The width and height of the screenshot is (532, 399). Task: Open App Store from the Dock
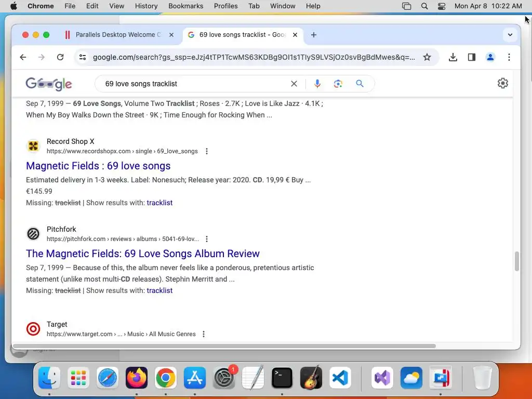point(195,378)
